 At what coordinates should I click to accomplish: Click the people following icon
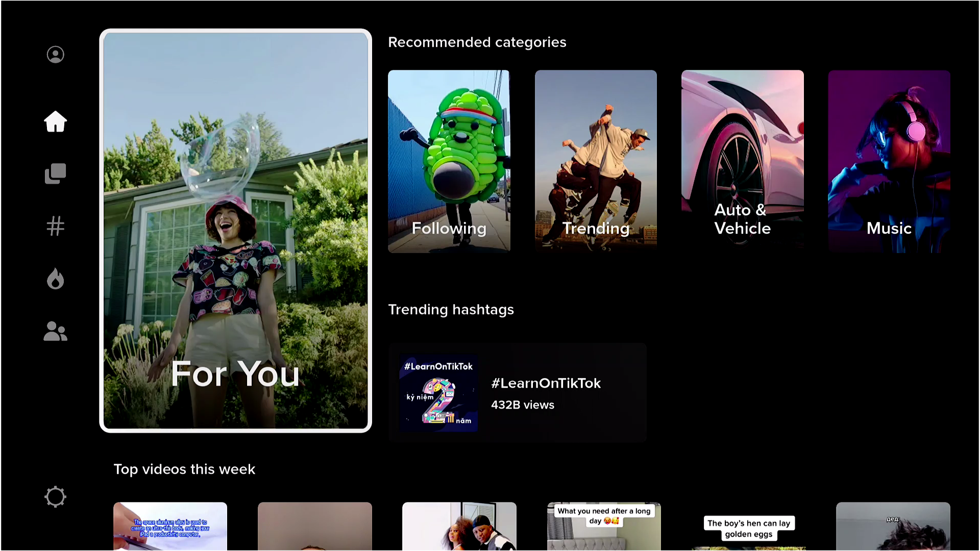click(55, 331)
